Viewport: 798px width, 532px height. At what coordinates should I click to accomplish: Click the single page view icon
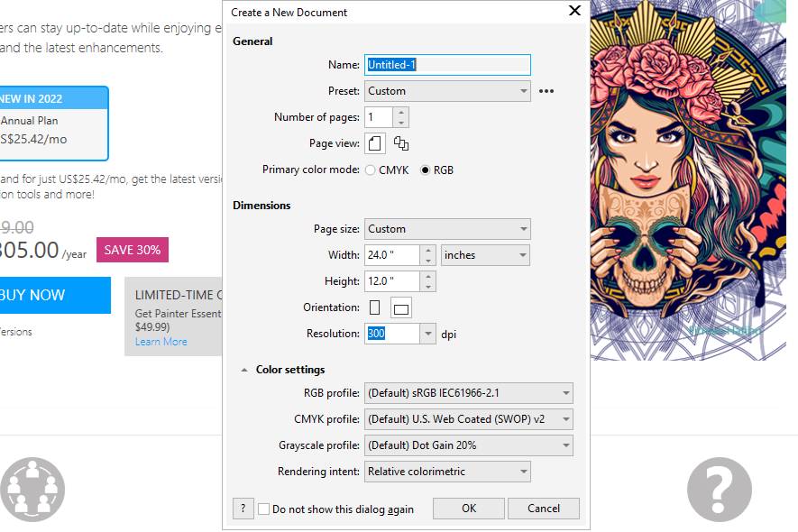(374, 142)
